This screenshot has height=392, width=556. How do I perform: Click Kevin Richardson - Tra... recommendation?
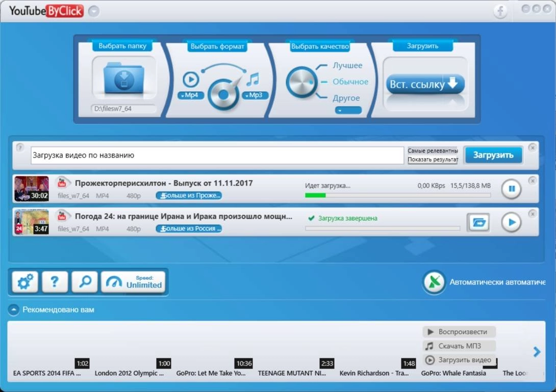coord(374,373)
